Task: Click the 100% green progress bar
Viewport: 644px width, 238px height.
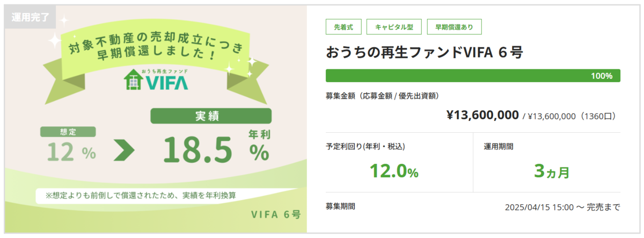Action: 473,76
